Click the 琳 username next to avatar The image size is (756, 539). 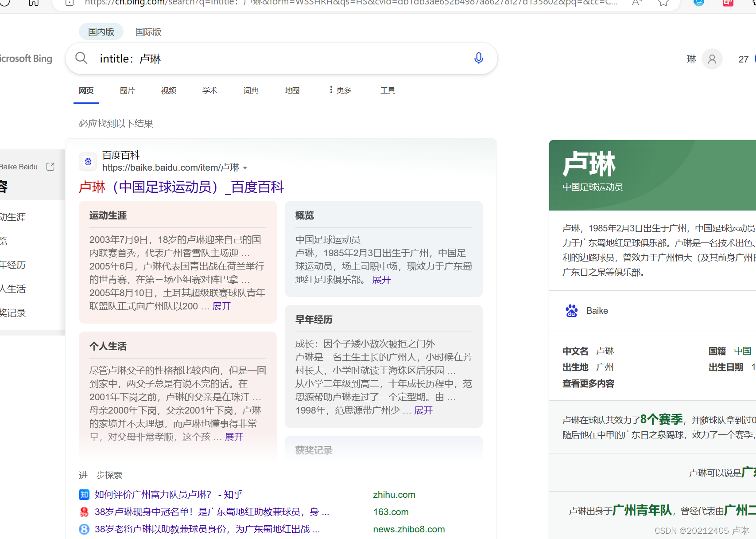point(691,59)
